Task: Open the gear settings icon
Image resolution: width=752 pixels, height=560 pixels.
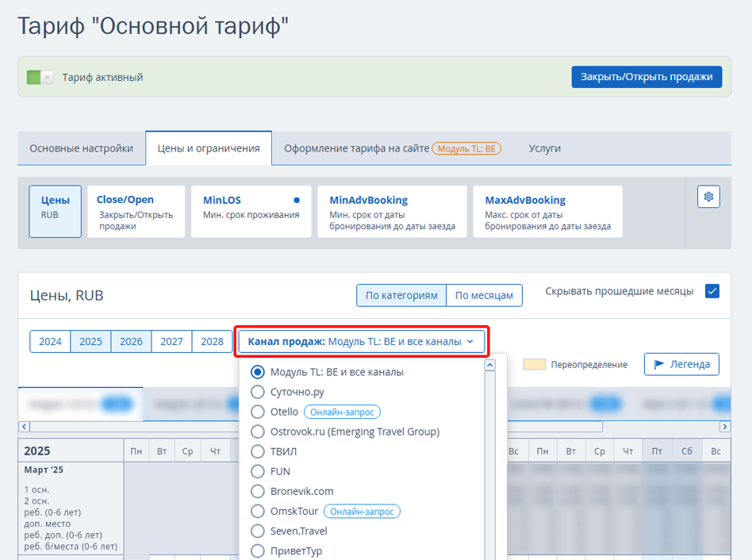Action: pyautogui.click(x=708, y=197)
